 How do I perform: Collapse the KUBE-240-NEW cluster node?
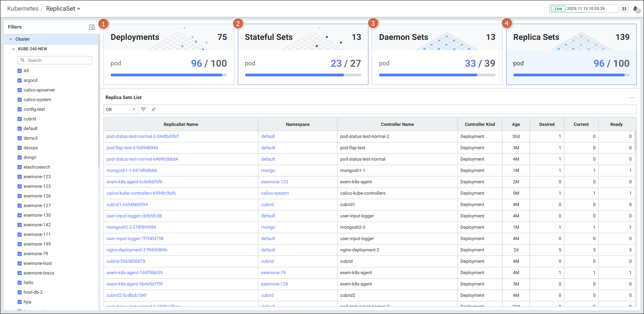click(x=13, y=49)
